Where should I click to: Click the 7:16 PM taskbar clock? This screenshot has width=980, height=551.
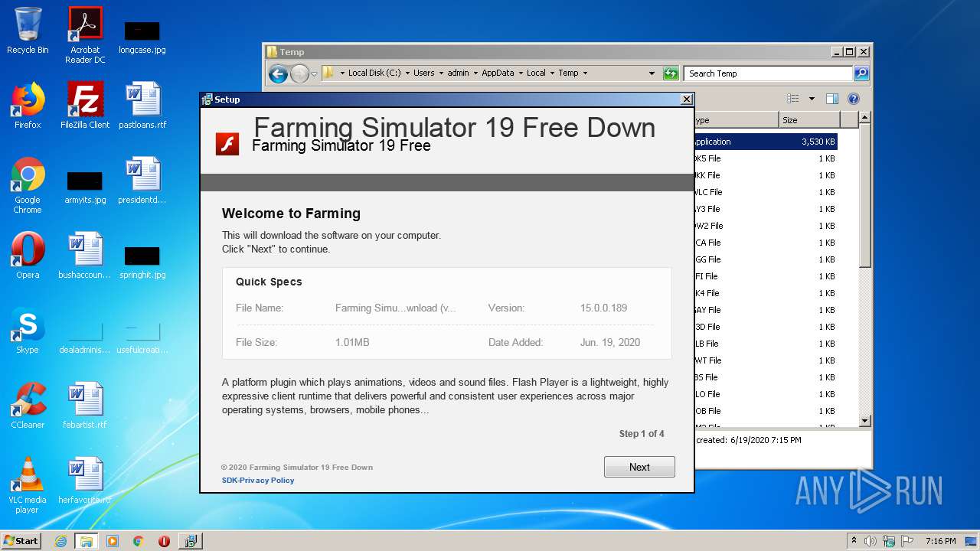pos(940,541)
